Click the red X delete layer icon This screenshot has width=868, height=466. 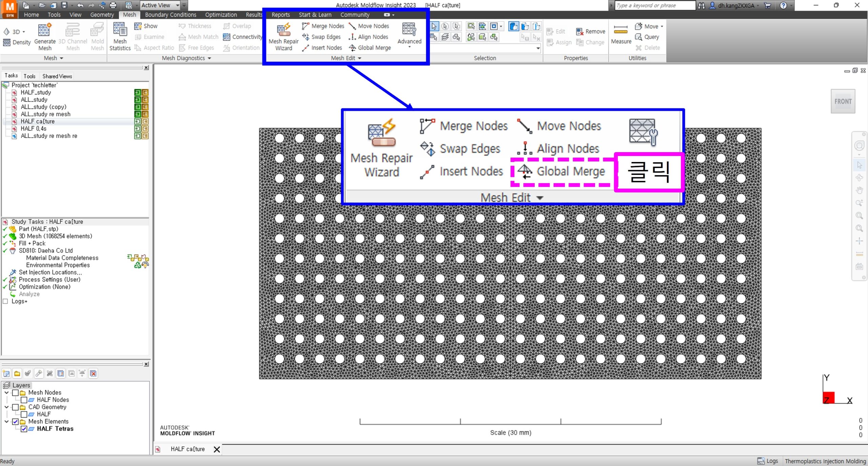click(93, 373)
